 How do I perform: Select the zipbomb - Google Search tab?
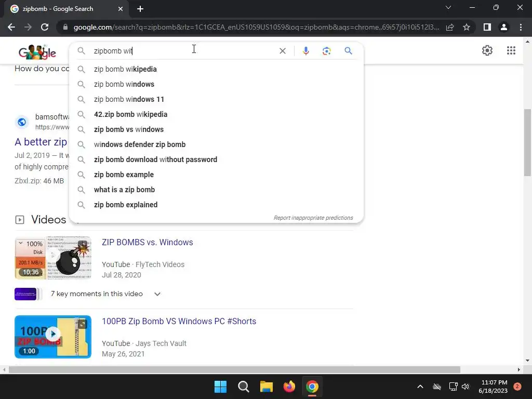(66, 9)
